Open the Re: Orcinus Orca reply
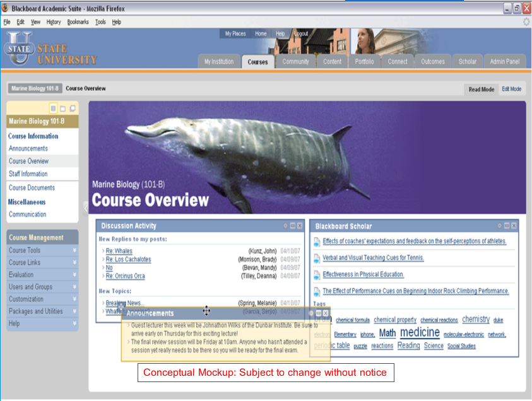The image size is (532, 401). [x=125, y=276]
